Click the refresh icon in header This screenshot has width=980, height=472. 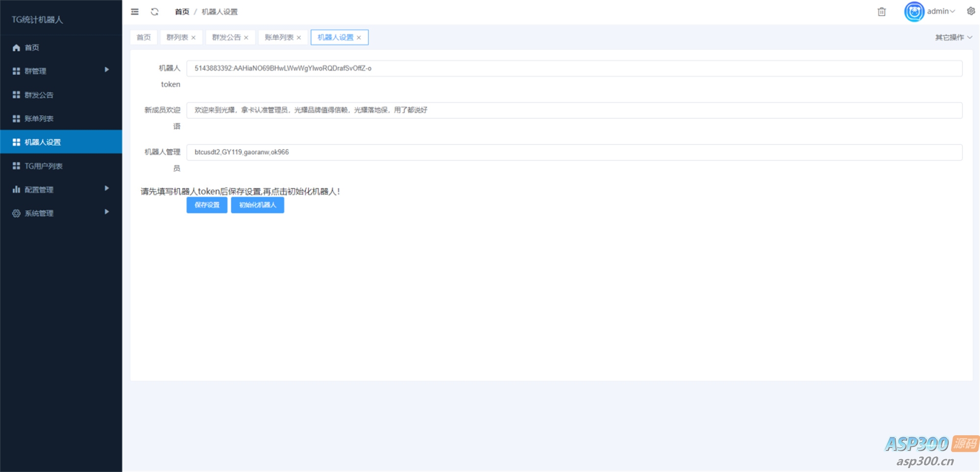click(x=155, y=12)
